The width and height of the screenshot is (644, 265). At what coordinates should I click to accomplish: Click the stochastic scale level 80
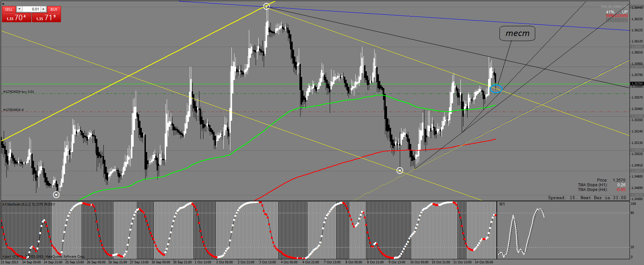[x=632, y=213]
